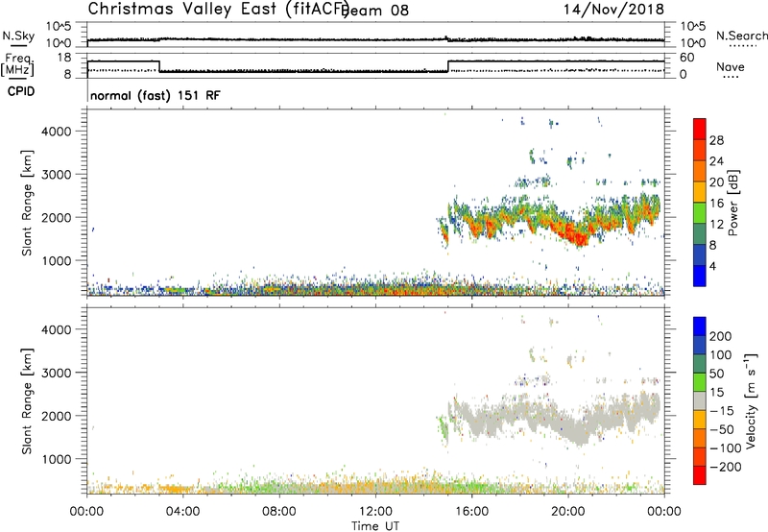
Task: Click the green velocity patch near 15:00 UT
Action: tap(444, 427)
